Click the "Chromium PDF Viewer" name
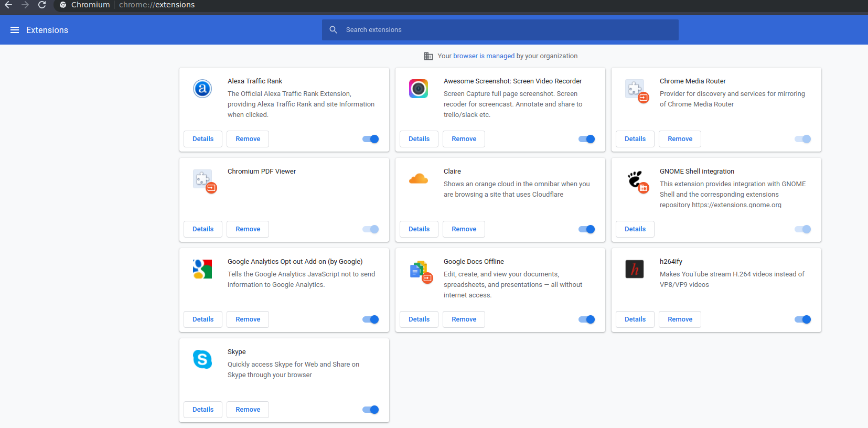This screenshot has width=868, height=428. (262, 172)
